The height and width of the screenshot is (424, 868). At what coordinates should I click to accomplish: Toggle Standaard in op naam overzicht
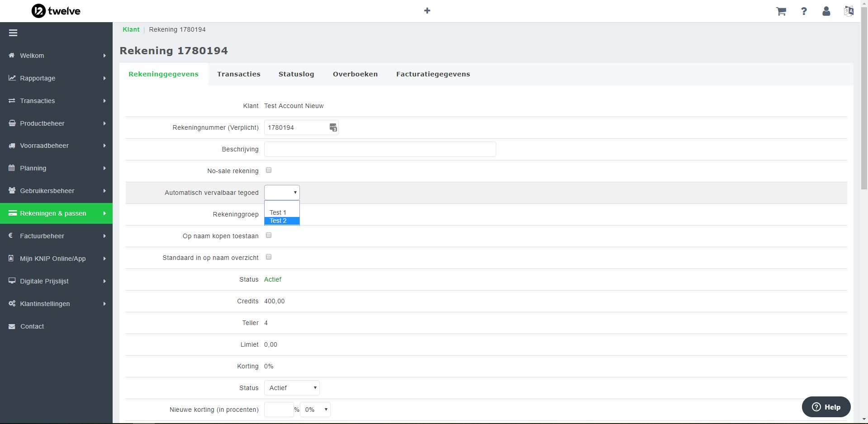coord(269,257)
